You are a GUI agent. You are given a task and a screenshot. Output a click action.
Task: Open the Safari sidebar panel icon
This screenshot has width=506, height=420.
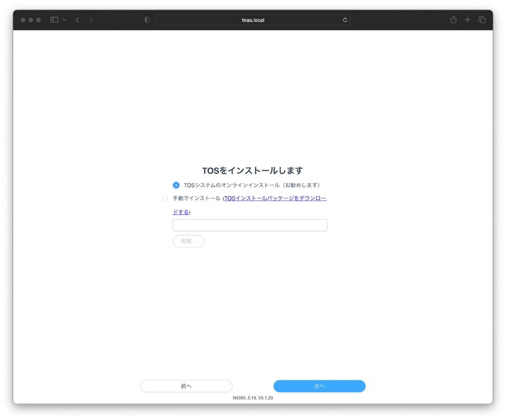pos(54,20)
